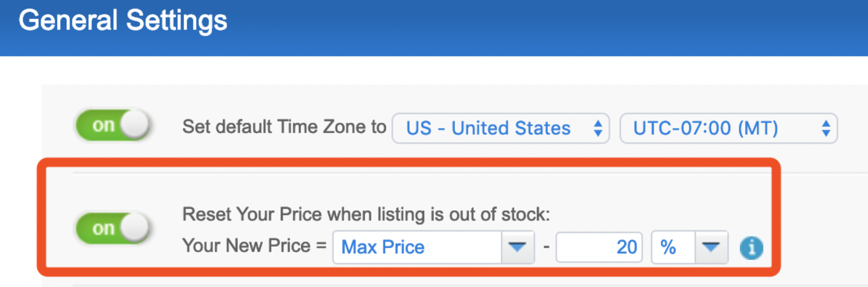
Task: Turn off the default Time Zone toggle
Action: [113, 125]
